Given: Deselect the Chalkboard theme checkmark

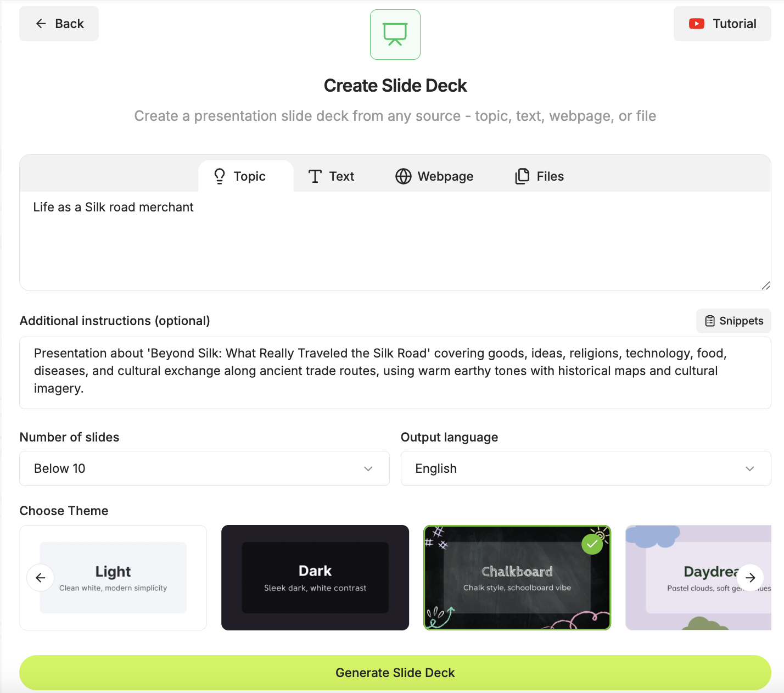Looking at the screenshot, I should 592,544.
